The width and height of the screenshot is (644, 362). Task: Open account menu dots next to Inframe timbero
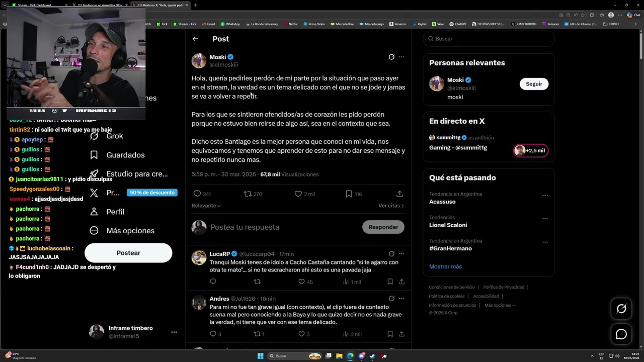174,332
